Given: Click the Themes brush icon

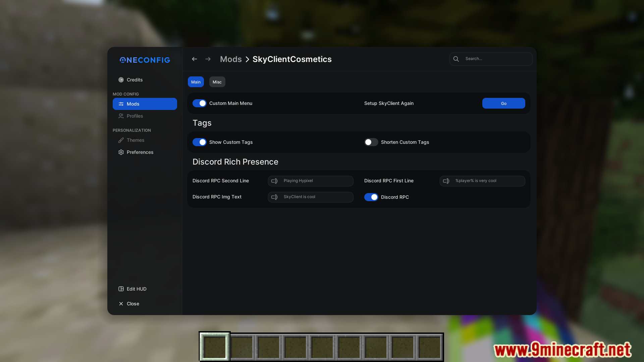Looking at the screenshot, I should click(x=121, y=140).
